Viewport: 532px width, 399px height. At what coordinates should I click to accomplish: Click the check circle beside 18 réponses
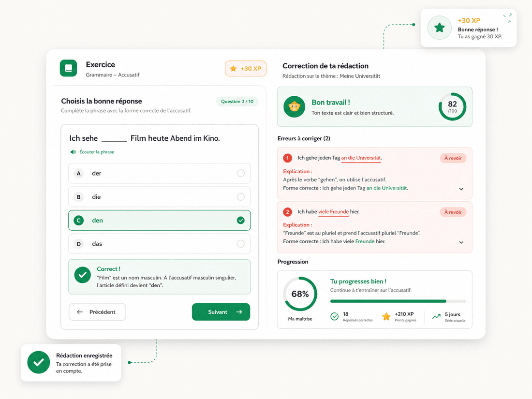335,316
